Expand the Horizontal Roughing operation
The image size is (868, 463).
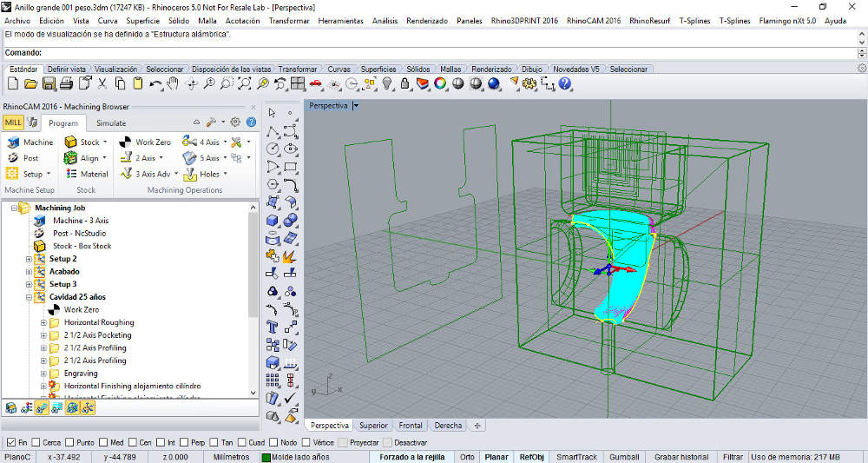[x=43, y=322]
